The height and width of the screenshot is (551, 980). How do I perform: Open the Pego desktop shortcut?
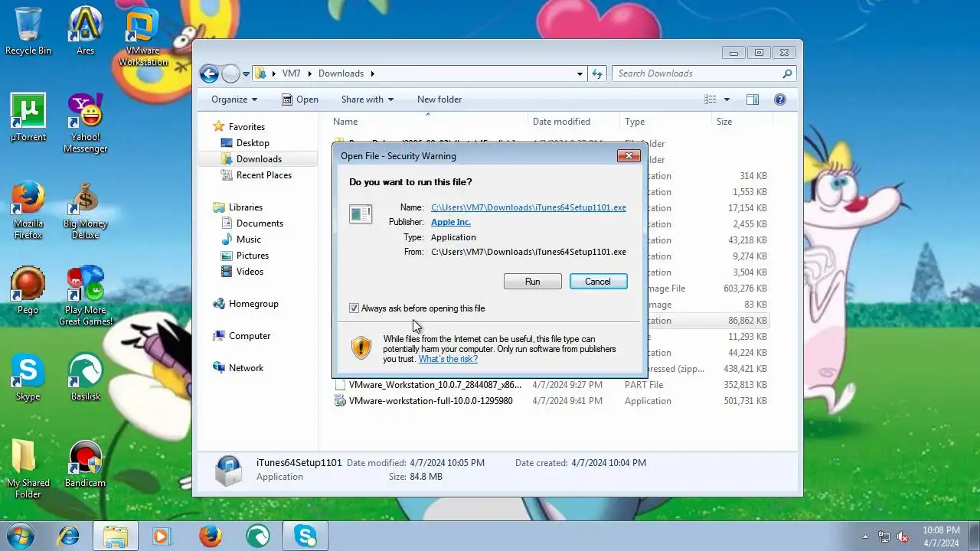pos(28,290)
